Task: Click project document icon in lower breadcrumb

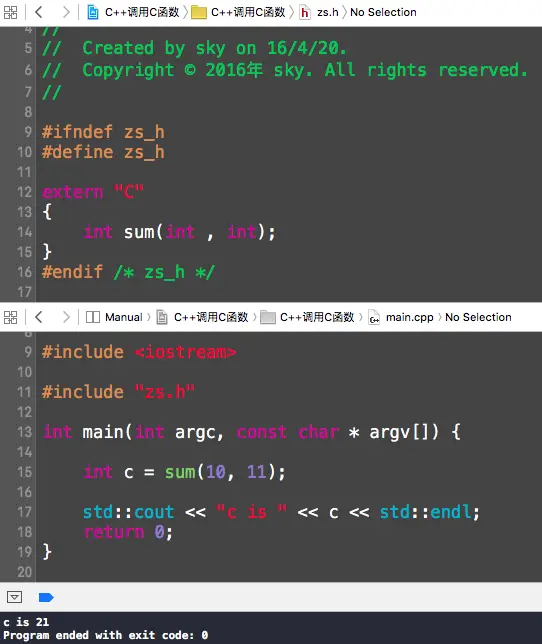Action: 162,317
